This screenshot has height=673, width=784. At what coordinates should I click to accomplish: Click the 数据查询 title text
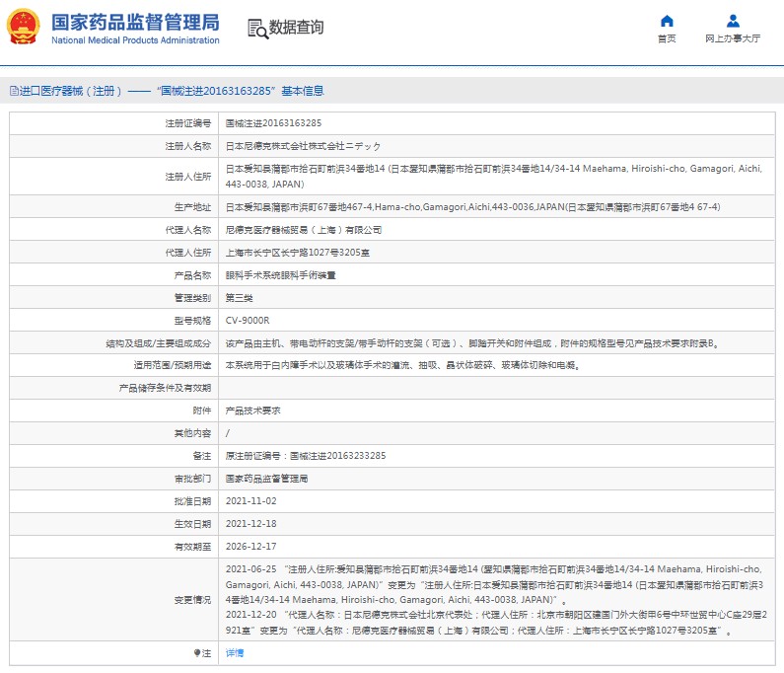(x=296, y=28)
